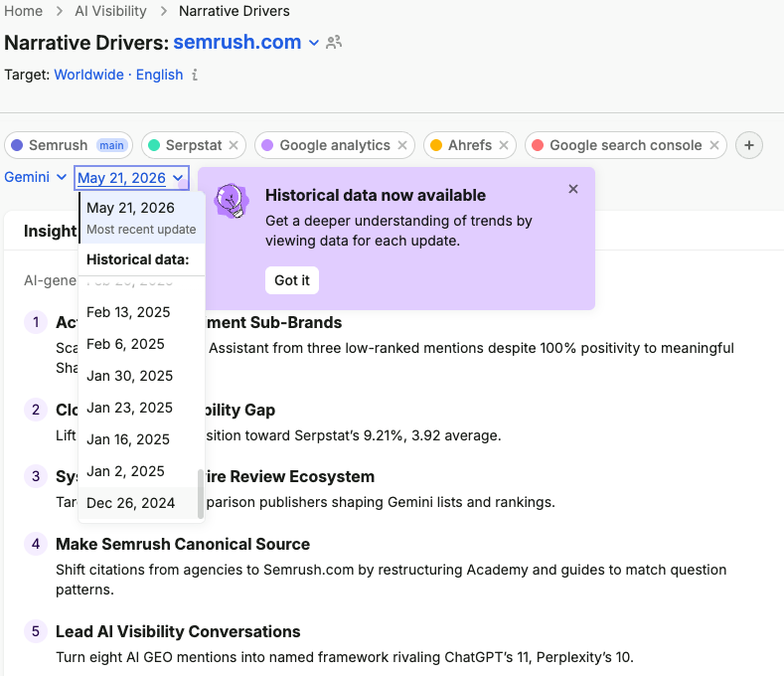Click insight number 2 badge
Screen dimensions: 784x676
coord(36,410)
